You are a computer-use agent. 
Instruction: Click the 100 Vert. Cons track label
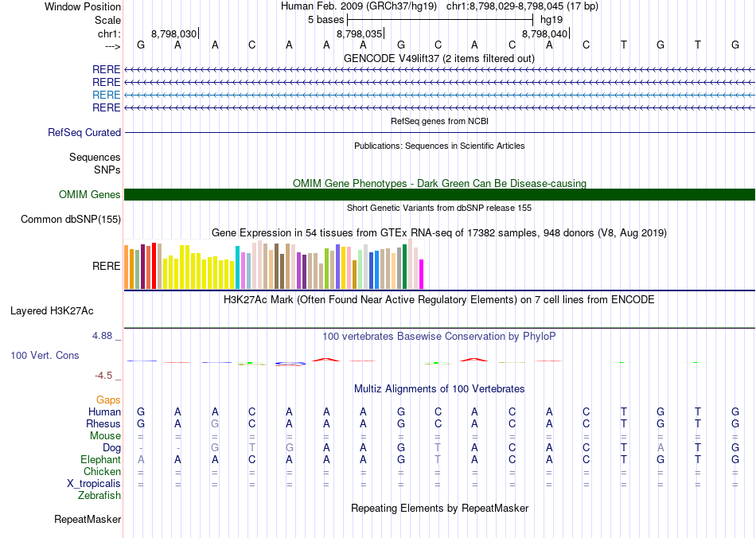(45, 356)
